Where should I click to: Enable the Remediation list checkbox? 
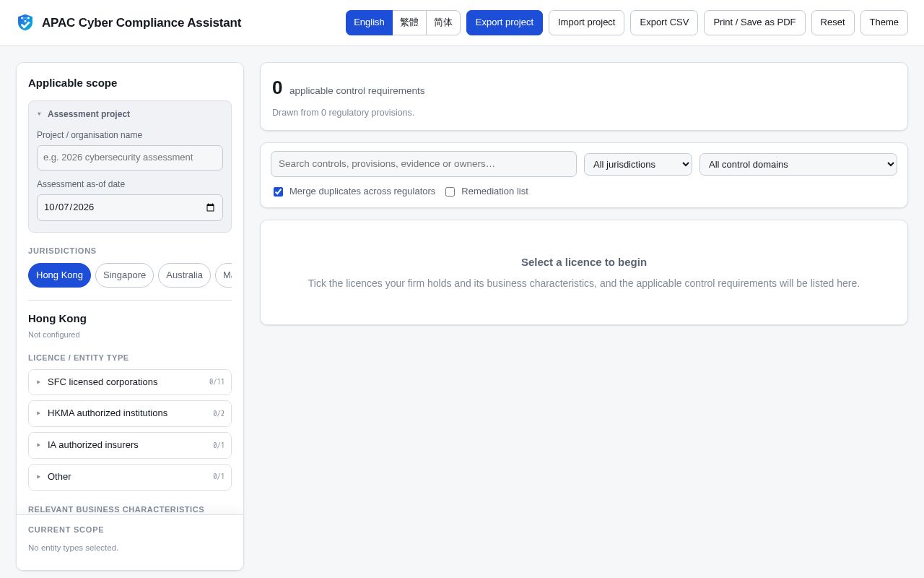(x=450, y=191)
